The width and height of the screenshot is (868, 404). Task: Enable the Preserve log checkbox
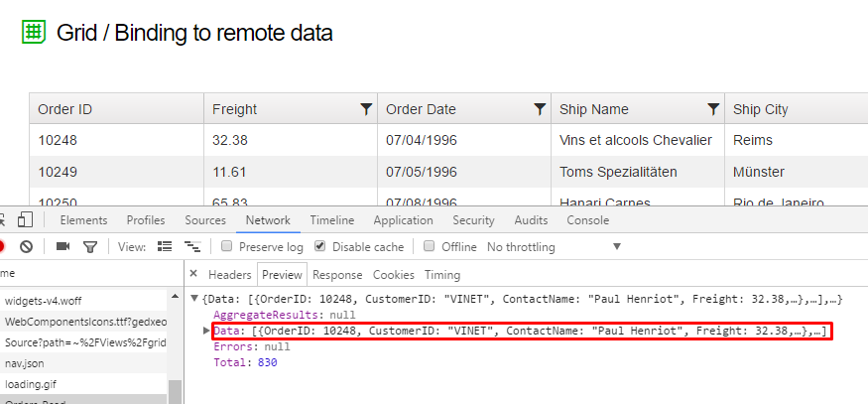(x=228, y=246)
